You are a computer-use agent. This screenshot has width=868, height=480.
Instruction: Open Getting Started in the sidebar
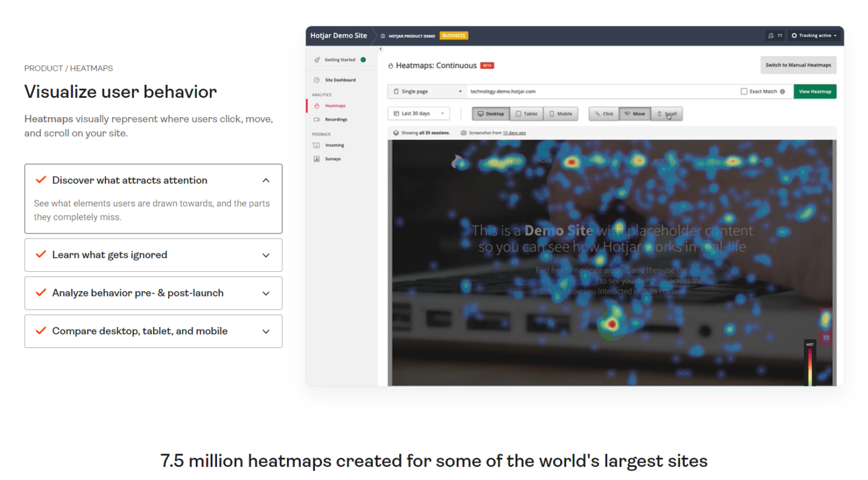[x=340, y=60]
